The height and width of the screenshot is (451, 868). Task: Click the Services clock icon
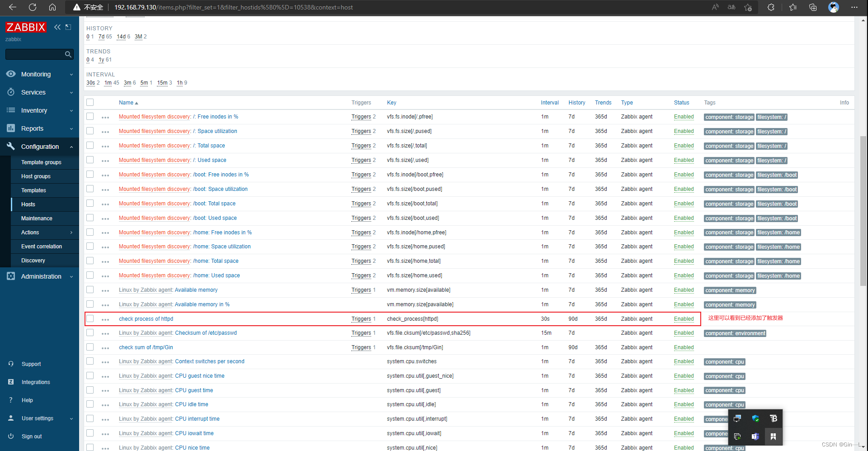click(11, 92)
